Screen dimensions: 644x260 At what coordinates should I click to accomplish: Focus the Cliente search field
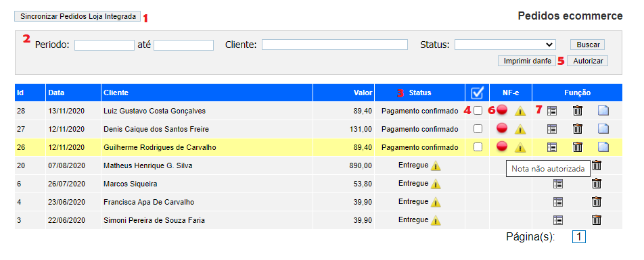(x=335, y=45)
